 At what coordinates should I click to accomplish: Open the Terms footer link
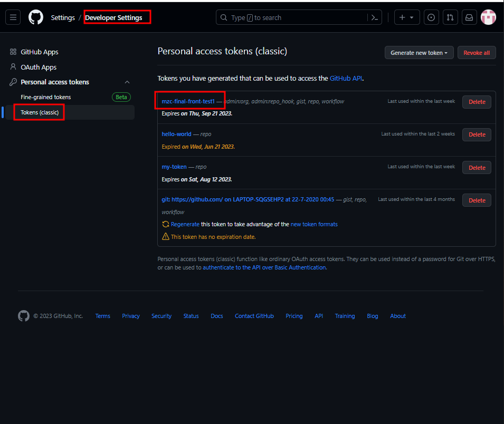(x=103, y=316)
